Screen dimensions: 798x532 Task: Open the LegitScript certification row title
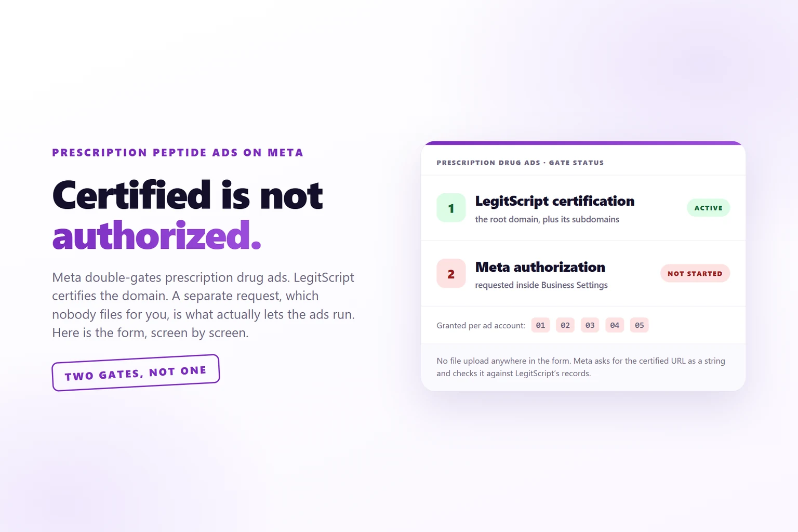pyautogui.click(x=555, y=201)
